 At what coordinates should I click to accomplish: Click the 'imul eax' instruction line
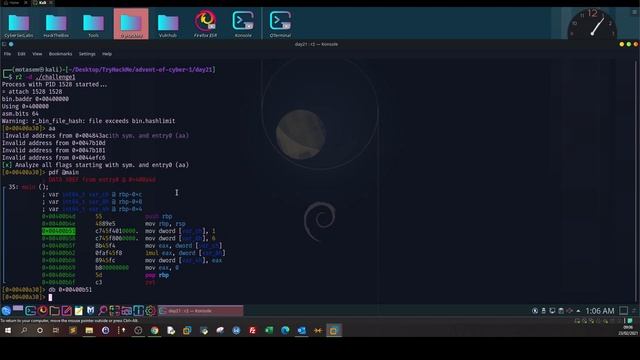[185, 253]
